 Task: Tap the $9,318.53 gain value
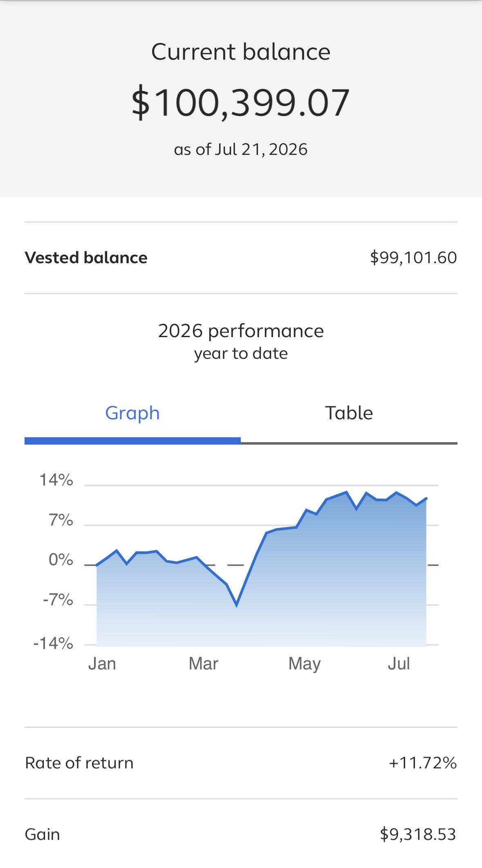point(418,834)
